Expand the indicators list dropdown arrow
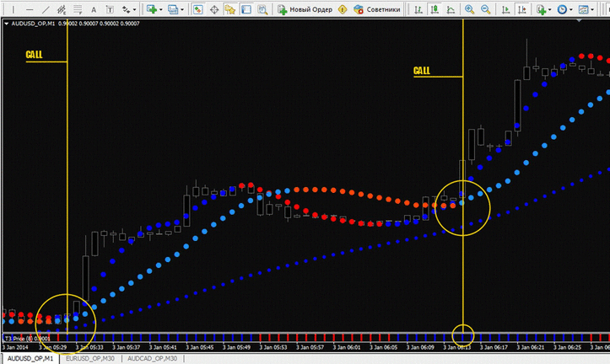The height and width of the screenshot is (364, 610). click(550, 10)
